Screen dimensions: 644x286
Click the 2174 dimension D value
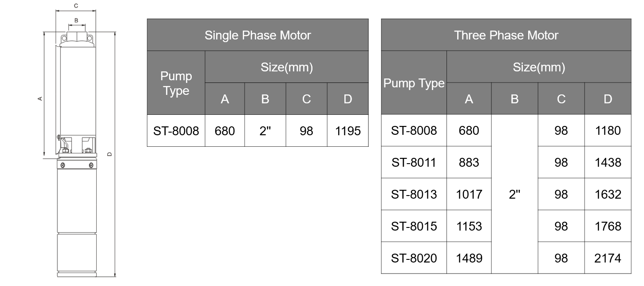(608, 258)
